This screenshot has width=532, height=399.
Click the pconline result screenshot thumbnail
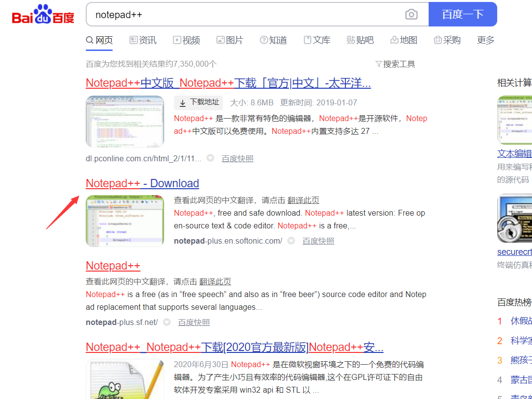tap(125, 121)
